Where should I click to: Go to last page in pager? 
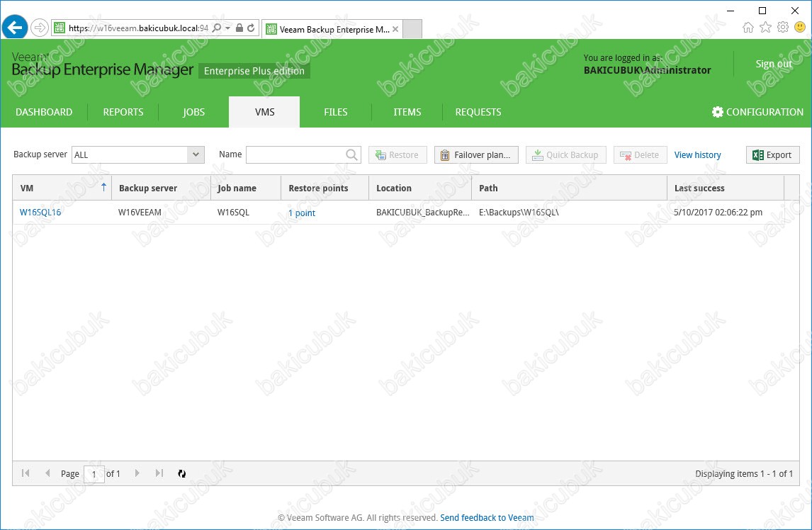159,473
